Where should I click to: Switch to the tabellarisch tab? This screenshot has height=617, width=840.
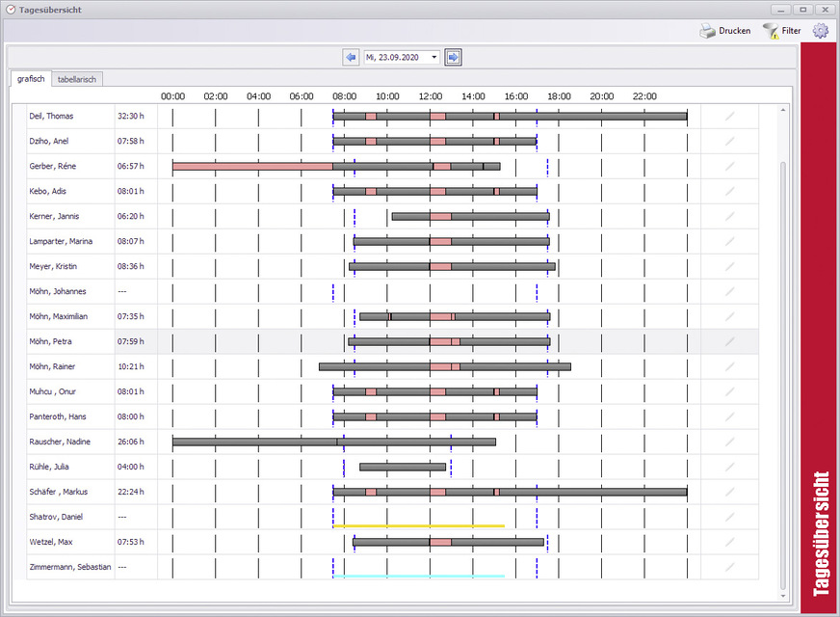tap(77, 79)
